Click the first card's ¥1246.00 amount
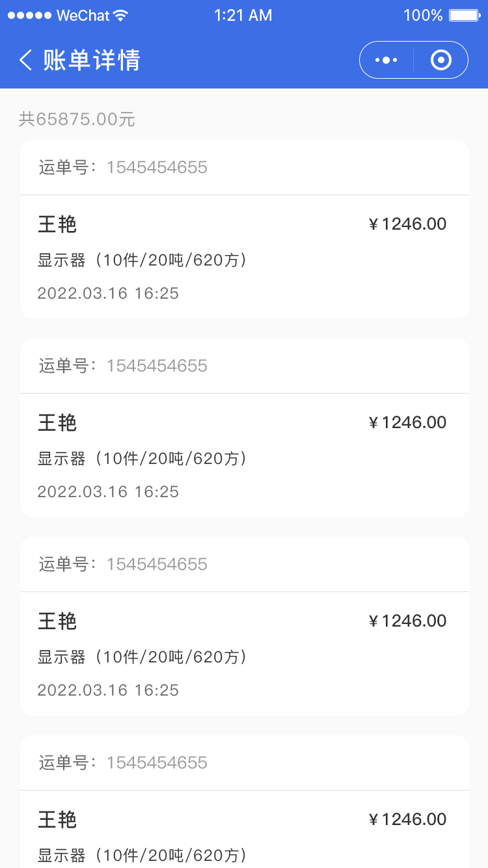488x868 pixels. point(408,224)
